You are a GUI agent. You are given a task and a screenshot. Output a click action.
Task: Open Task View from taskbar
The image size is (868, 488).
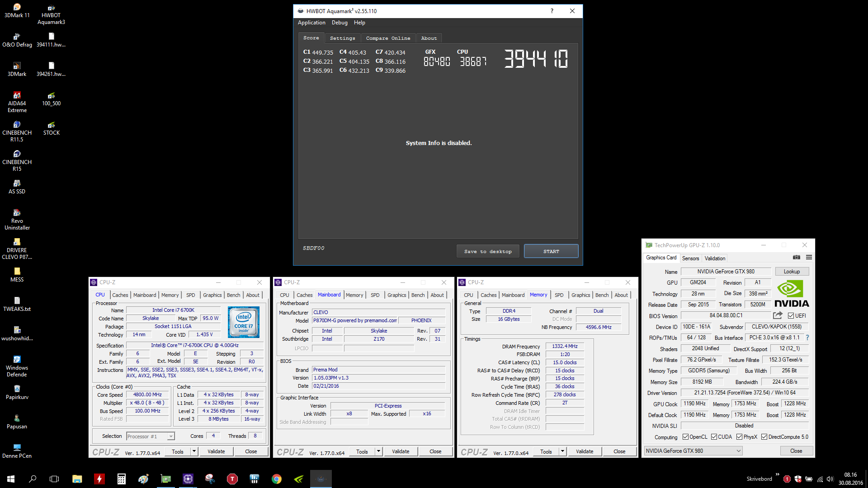(54, 479)
